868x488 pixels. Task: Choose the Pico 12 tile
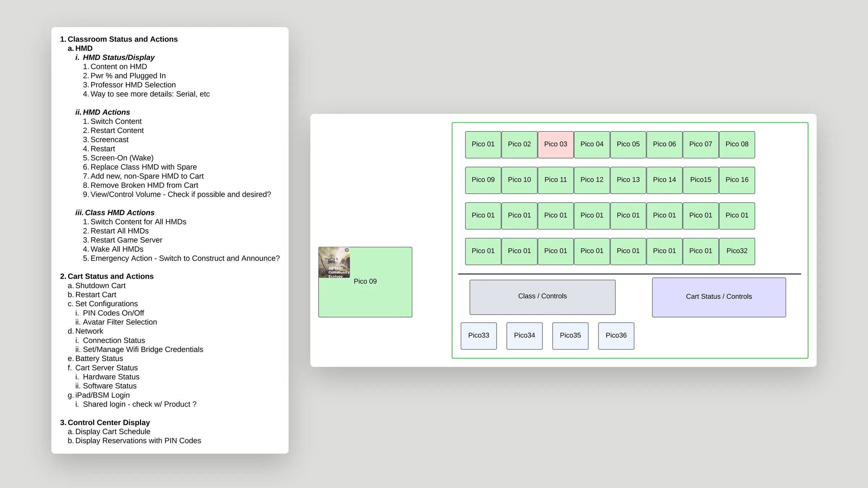[592, 180]
